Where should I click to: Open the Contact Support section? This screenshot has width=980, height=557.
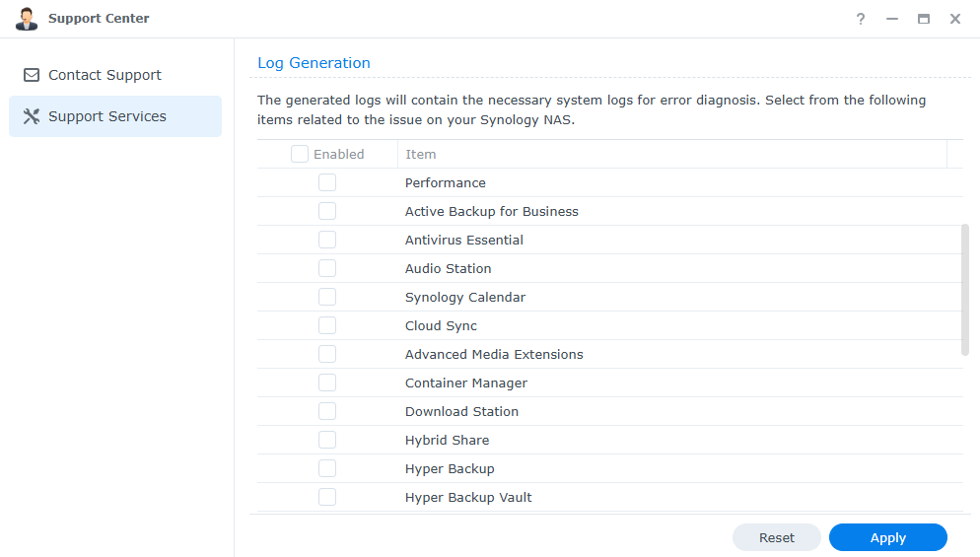click(105, 75)
